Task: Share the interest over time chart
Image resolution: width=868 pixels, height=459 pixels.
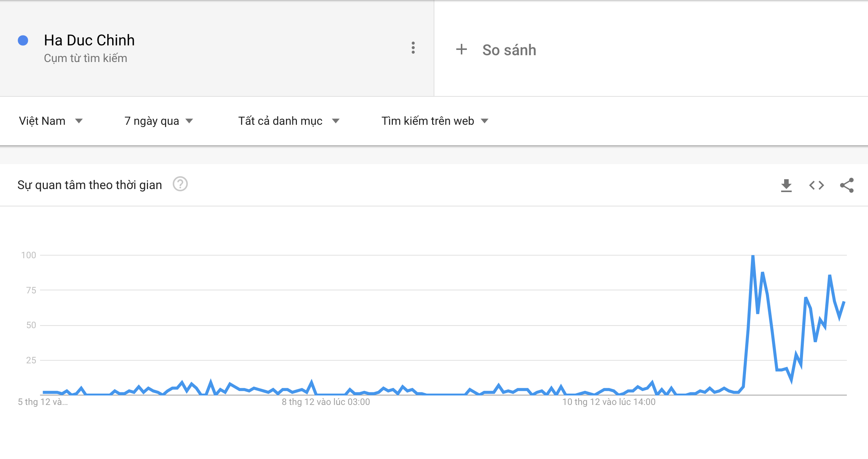Action: [846, 185]
